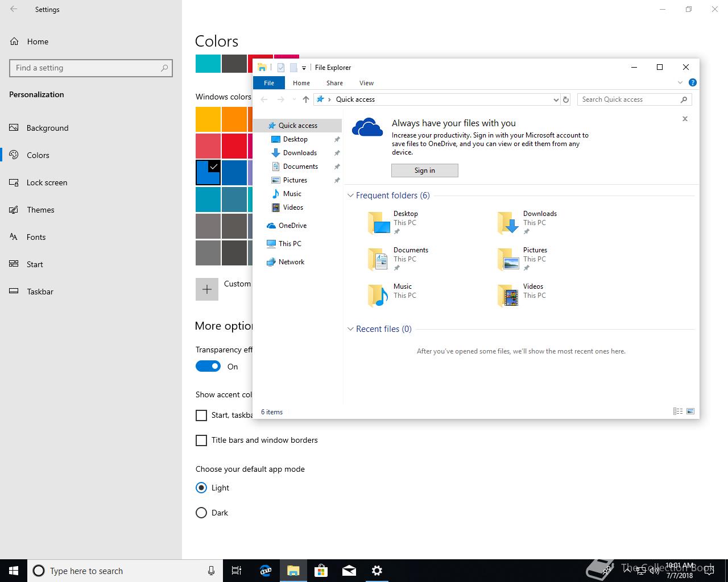This screenshot has width=728, height=582.
Task: Open the View ribbon tab
Action: [366, 83]
